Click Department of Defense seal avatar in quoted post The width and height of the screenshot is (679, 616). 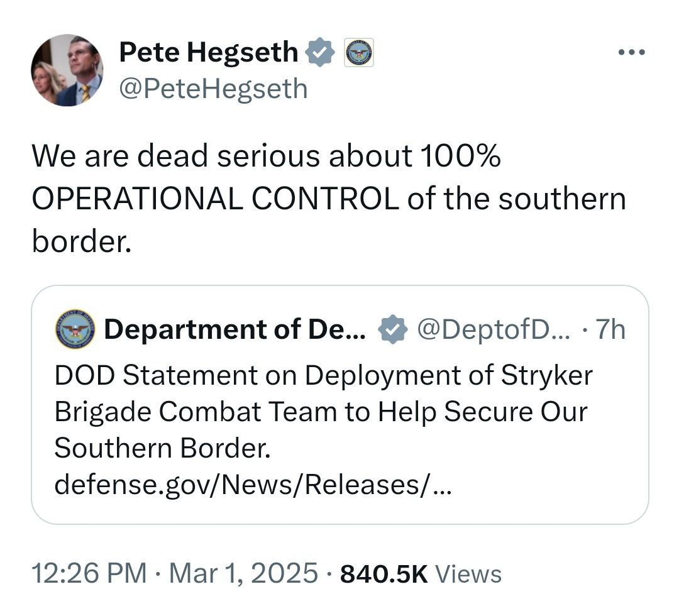pos(75,329)
